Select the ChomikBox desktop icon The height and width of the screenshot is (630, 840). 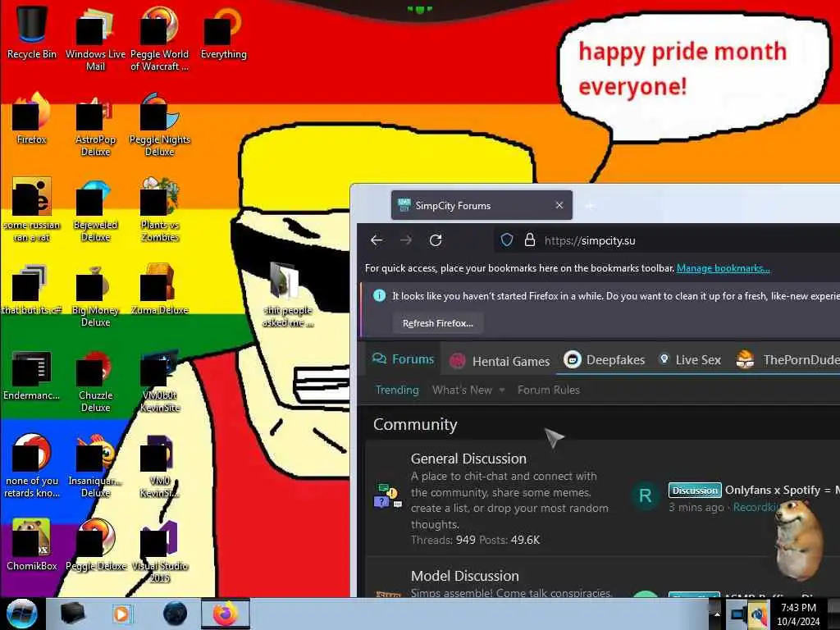(x=31, y=546)
